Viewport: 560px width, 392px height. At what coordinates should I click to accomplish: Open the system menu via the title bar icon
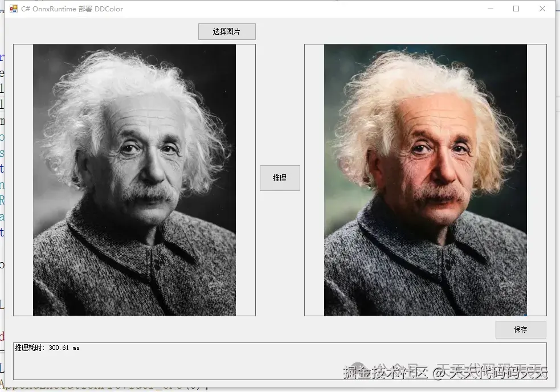point(13,9)
